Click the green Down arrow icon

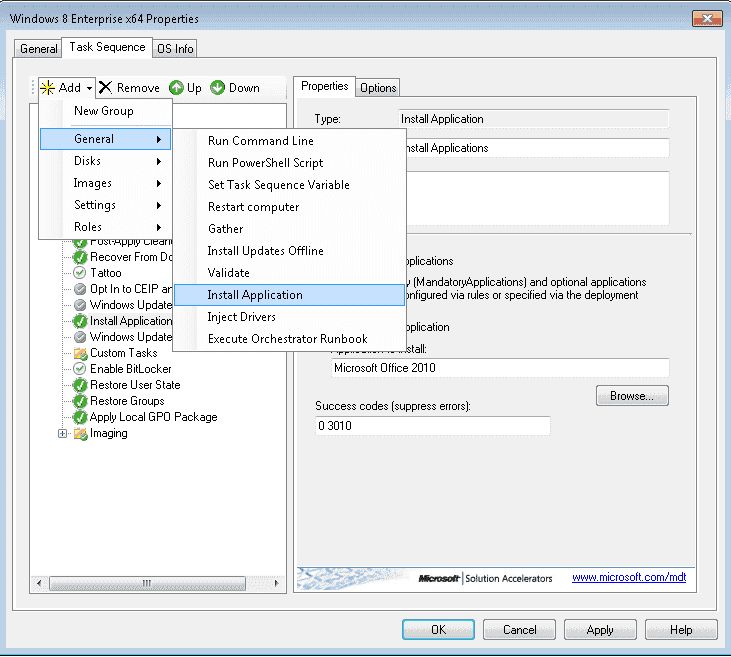coord(217,88)
